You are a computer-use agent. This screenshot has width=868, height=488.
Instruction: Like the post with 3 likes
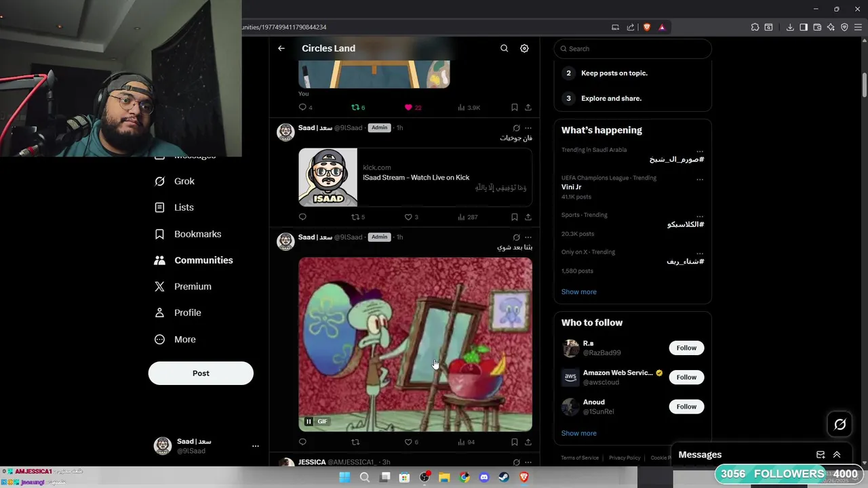(x=412, y=217)
